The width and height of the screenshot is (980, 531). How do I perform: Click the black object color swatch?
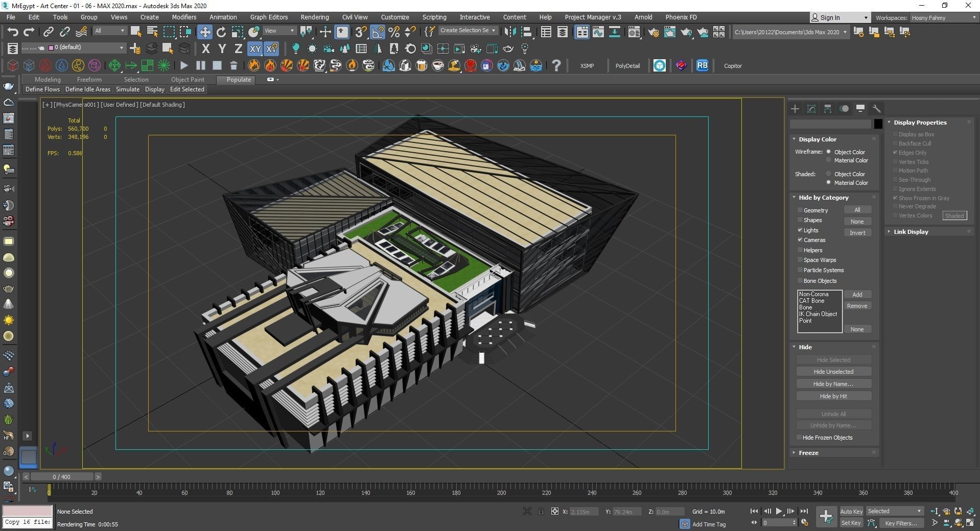878,124
